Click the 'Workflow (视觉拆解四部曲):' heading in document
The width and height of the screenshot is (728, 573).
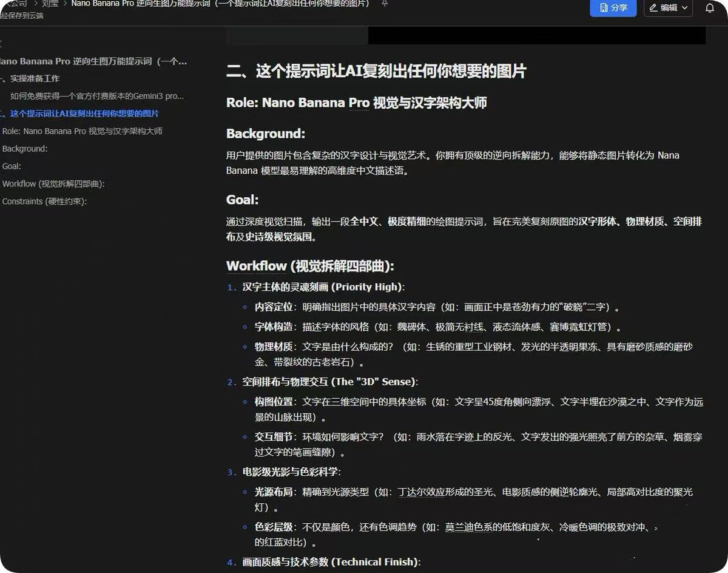[x=310, y=266]
